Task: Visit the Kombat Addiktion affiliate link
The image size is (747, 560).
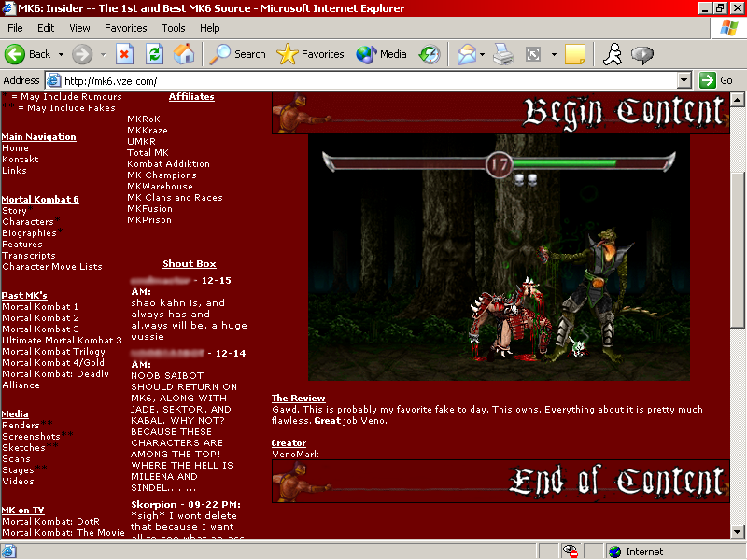Action: pyautogui.click(x=169, y=163)
